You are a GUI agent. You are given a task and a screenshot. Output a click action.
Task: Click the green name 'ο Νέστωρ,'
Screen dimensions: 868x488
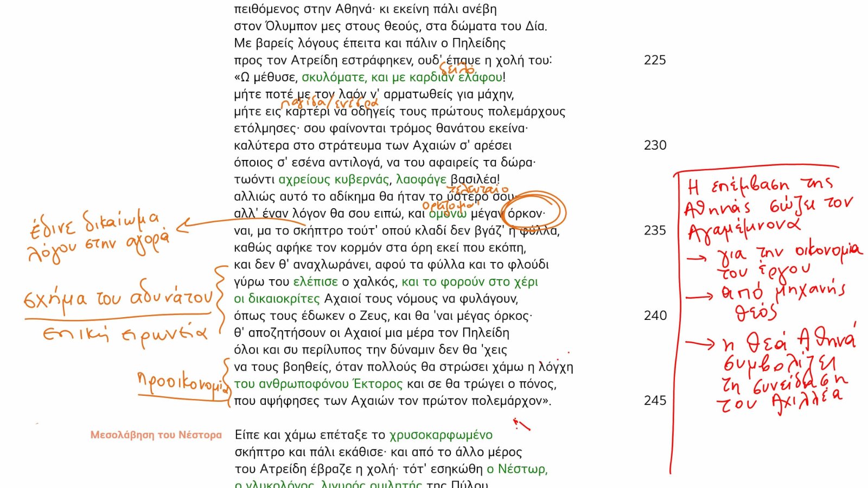[x=517, y=469]
